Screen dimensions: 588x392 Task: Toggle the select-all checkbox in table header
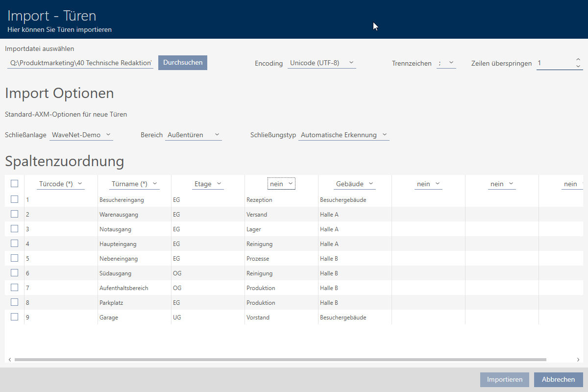click(x=14, y=183)
